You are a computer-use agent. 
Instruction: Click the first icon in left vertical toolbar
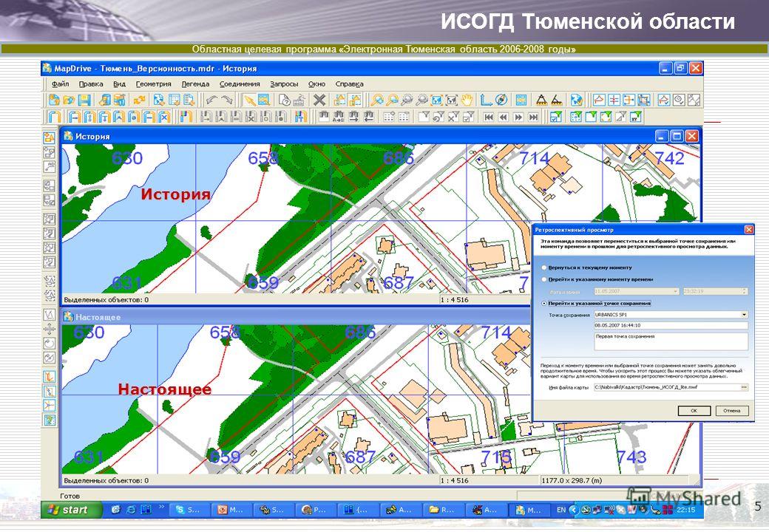pos(49,137)
